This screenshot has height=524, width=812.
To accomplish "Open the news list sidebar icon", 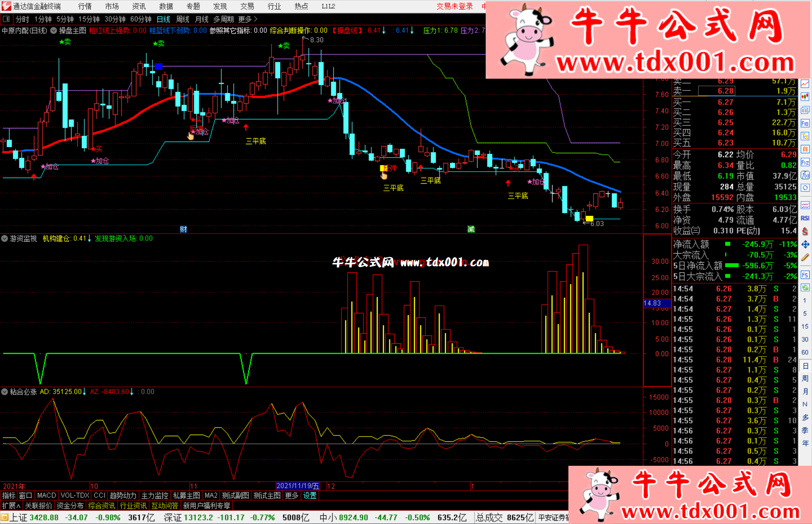I will click(x=805, y=110).
